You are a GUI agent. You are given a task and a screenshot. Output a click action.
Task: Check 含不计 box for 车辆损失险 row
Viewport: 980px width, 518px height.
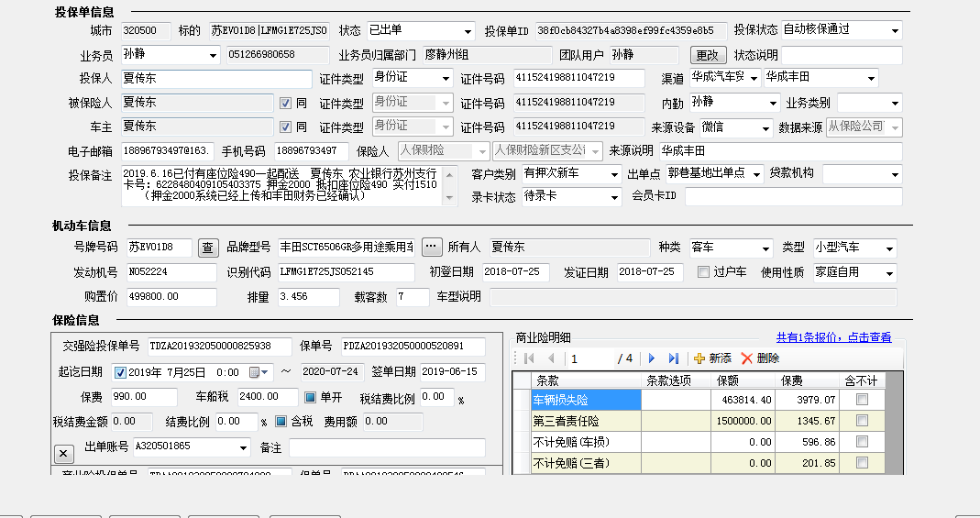point(861,400)
